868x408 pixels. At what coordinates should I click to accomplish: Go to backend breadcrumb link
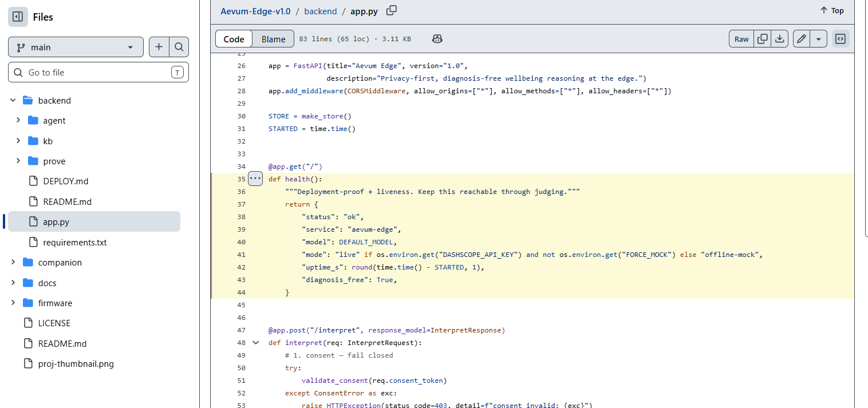(321, 11)
